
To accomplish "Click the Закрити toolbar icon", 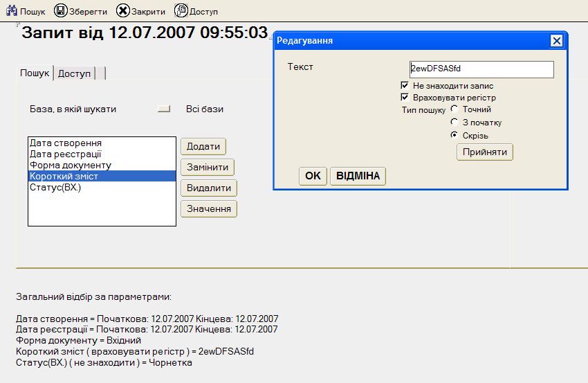I will click(x=122, y=11).
